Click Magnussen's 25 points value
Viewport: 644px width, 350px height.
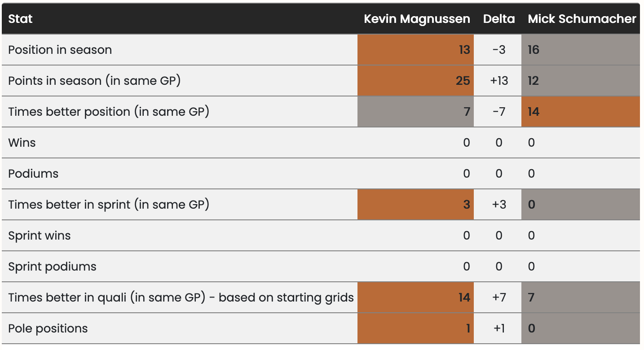[463, 81]
